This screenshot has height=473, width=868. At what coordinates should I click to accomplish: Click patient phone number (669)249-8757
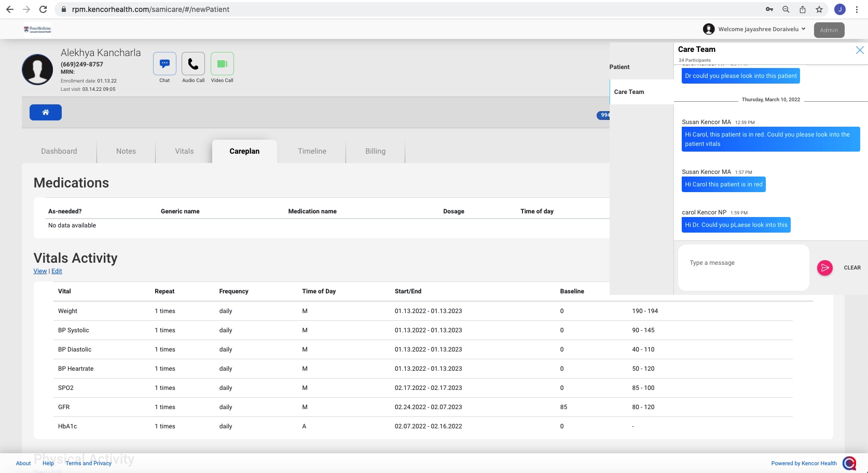(82, 64)
